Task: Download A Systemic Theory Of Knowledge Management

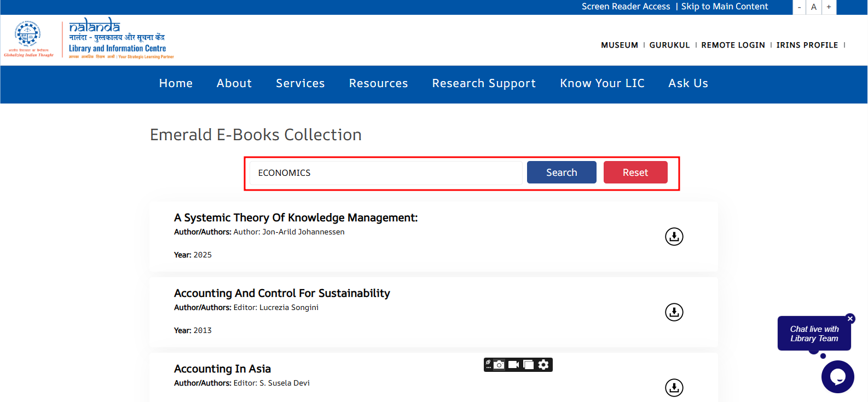Action: (674, 237)
